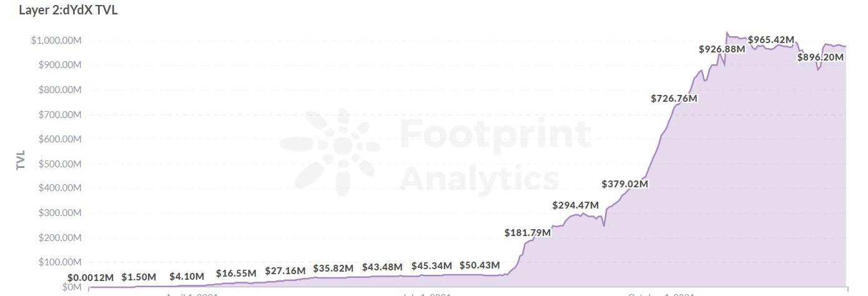Select the $43.48M data label

coord(382,267)
